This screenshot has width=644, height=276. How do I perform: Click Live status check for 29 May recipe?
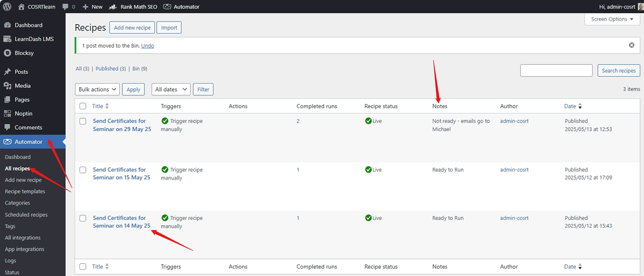point(368,121)
